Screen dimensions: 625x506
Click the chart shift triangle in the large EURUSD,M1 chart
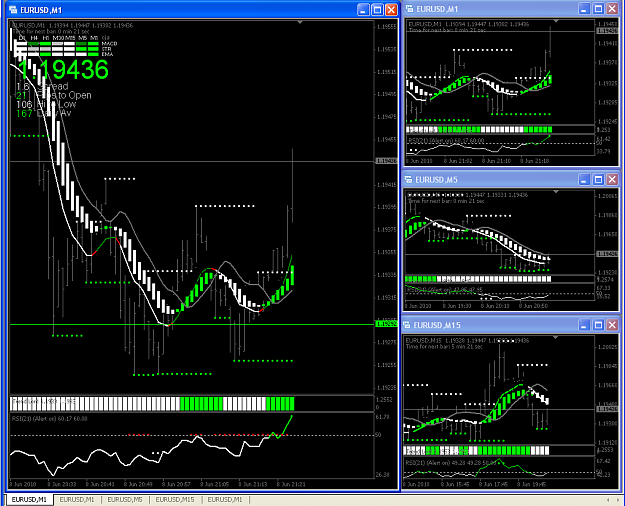300,23
